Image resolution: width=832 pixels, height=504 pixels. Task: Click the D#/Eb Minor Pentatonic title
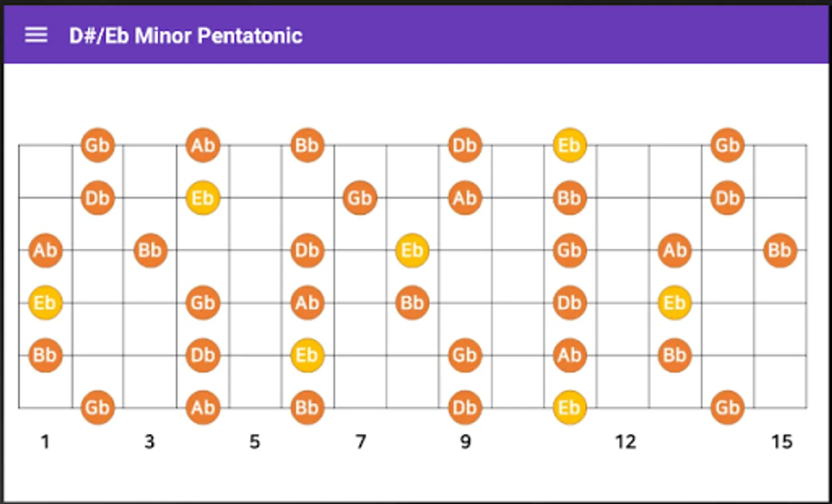point(186,36)
